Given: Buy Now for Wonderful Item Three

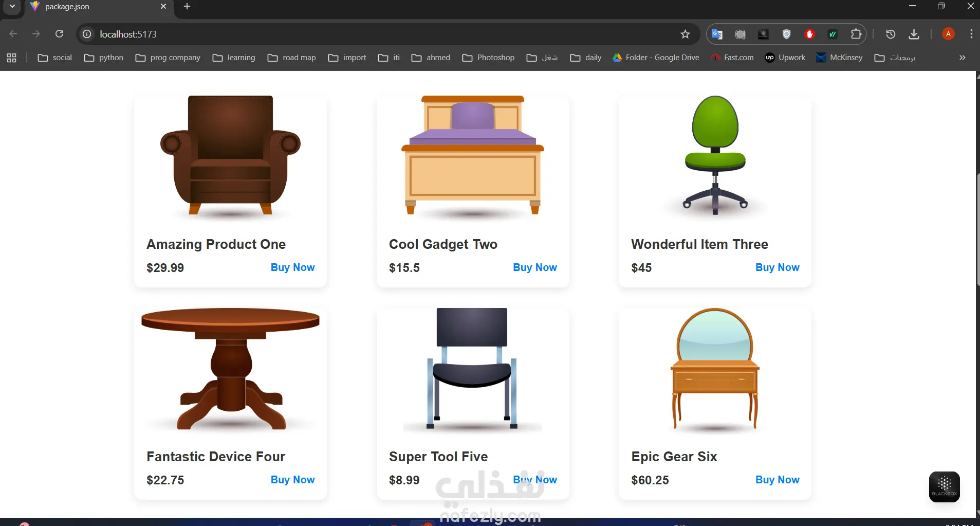Looking at the screenshot, I should [777, 267].
